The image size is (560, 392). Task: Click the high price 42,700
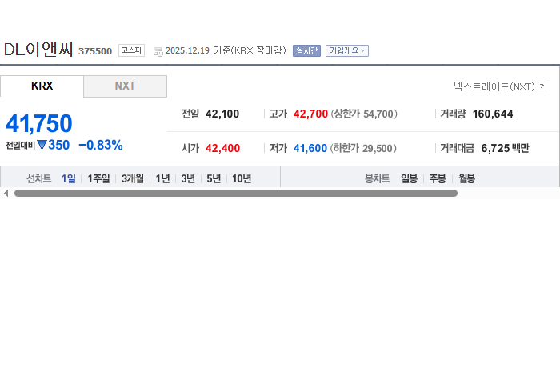(310, 114)
